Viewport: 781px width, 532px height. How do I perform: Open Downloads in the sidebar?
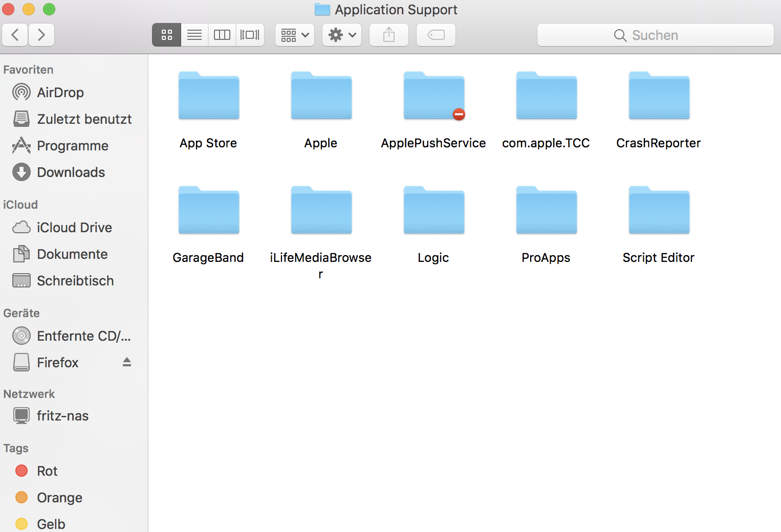[74, 172]
